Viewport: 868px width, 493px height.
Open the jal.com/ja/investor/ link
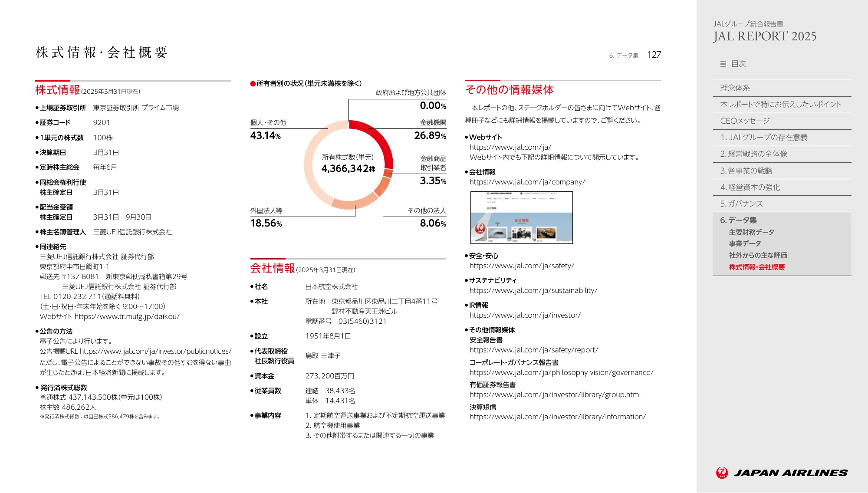(525, 316)
